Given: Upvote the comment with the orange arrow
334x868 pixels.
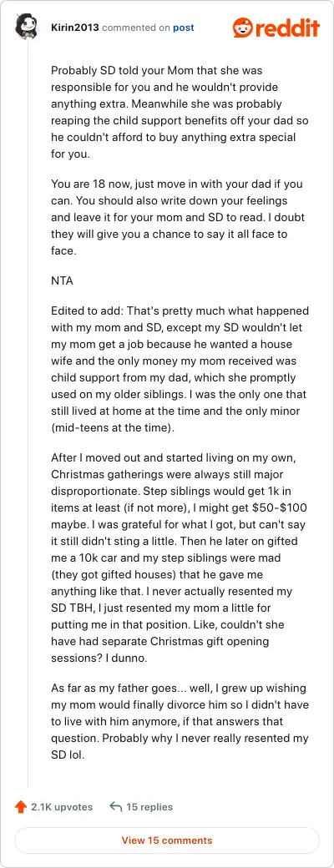Looking at the screenshot, I should [x=21, y=806].
